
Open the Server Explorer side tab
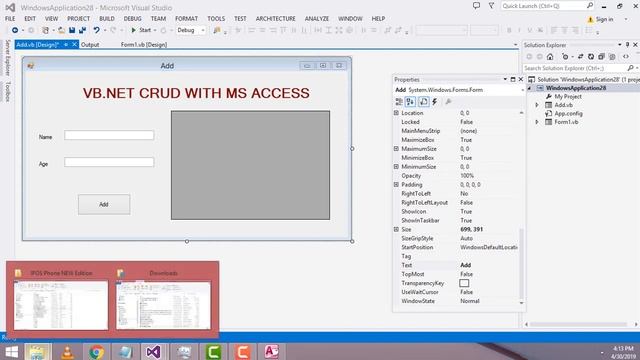pos(7,58)
